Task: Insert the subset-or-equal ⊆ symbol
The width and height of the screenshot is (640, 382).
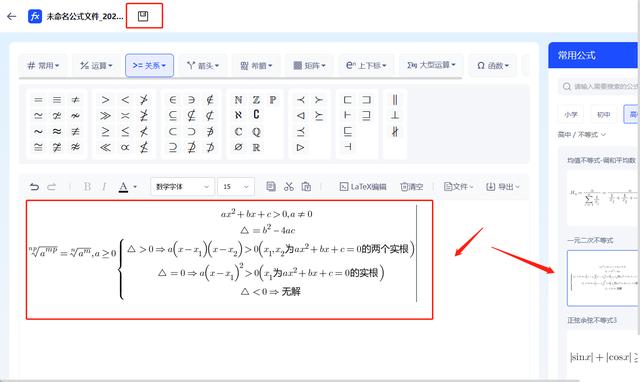Action: click(x=173, y=116)
